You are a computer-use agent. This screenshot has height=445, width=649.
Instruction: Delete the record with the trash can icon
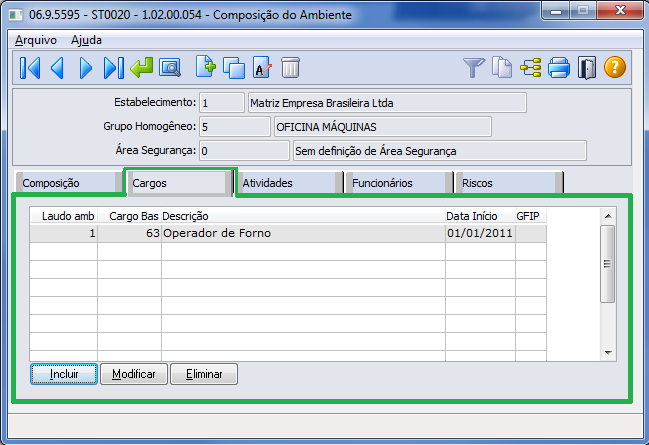click(290, 67)
